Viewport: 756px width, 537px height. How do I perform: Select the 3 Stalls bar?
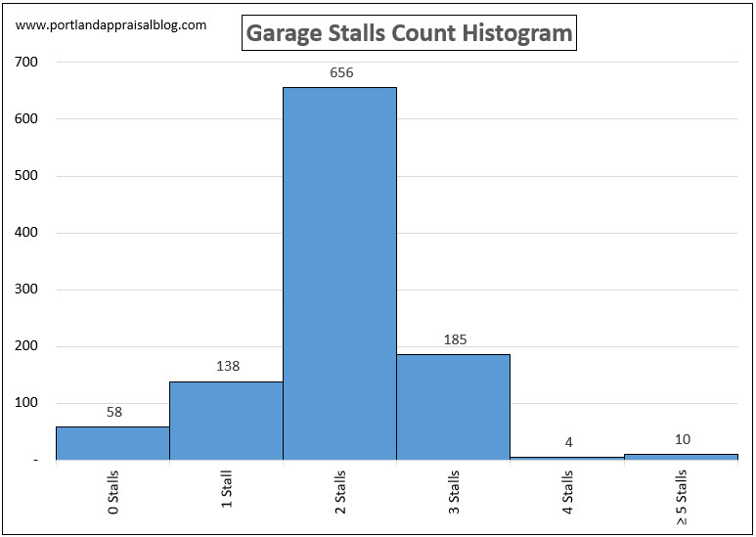coord(453,407)
